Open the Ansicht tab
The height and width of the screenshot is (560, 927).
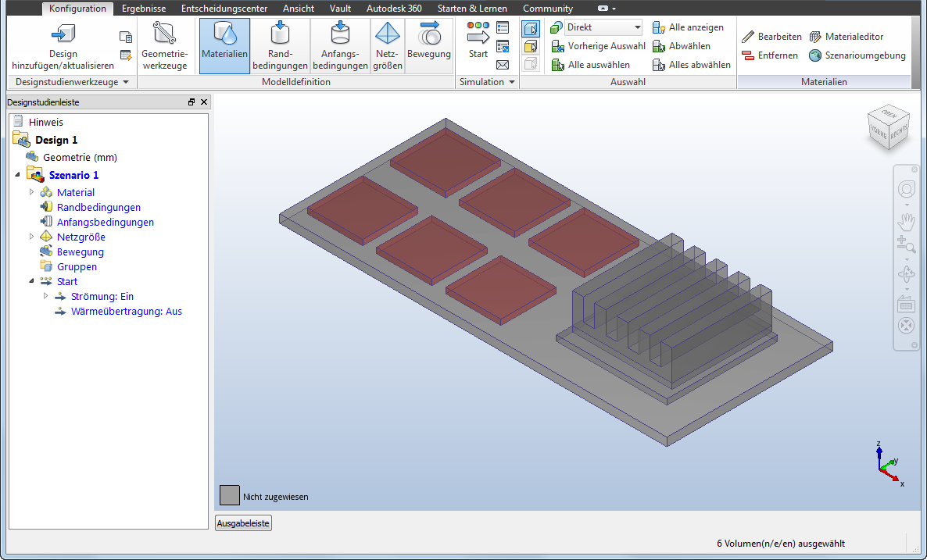click(299, 9)
